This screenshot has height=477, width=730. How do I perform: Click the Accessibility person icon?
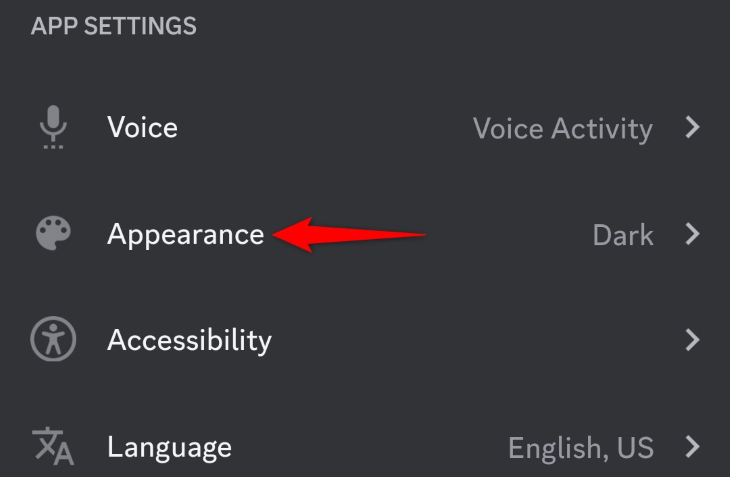click(53, 340)
